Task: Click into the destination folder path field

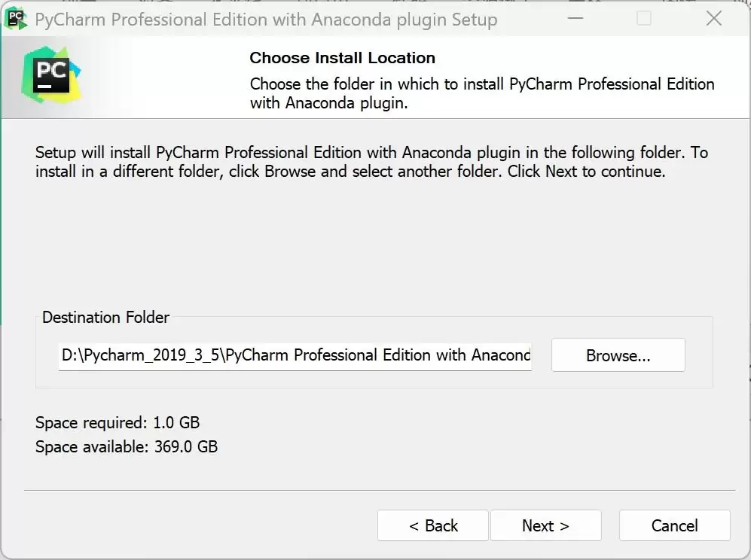Action: click(295, 355)
